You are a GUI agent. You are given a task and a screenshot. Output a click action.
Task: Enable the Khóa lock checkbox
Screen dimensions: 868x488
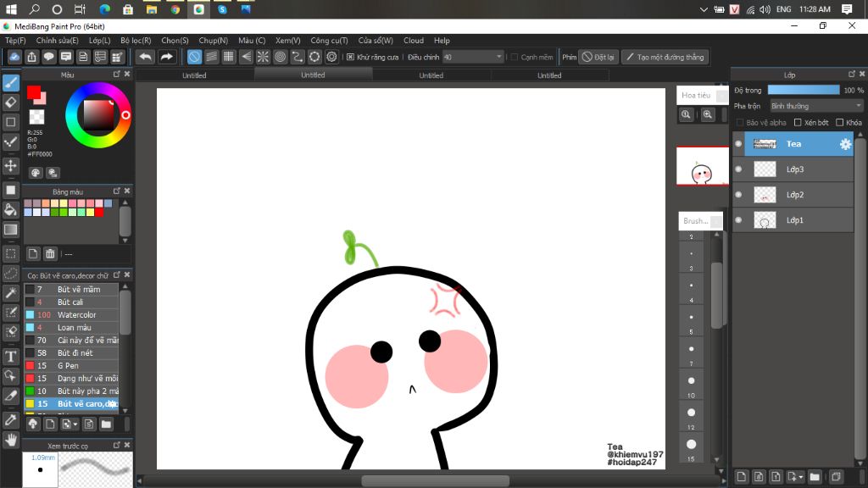click(839, 123)
